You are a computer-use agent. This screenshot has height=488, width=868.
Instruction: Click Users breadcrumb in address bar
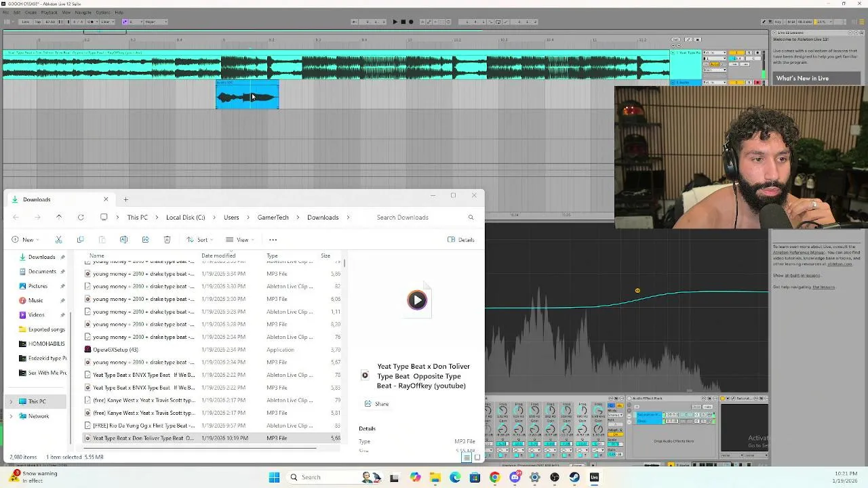click(231, 217)
